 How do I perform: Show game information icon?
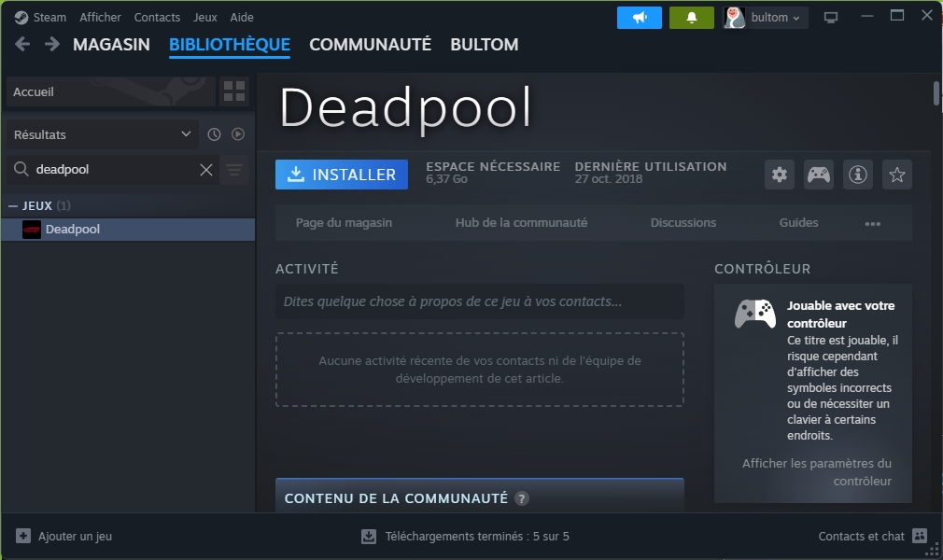click(858, 175)
